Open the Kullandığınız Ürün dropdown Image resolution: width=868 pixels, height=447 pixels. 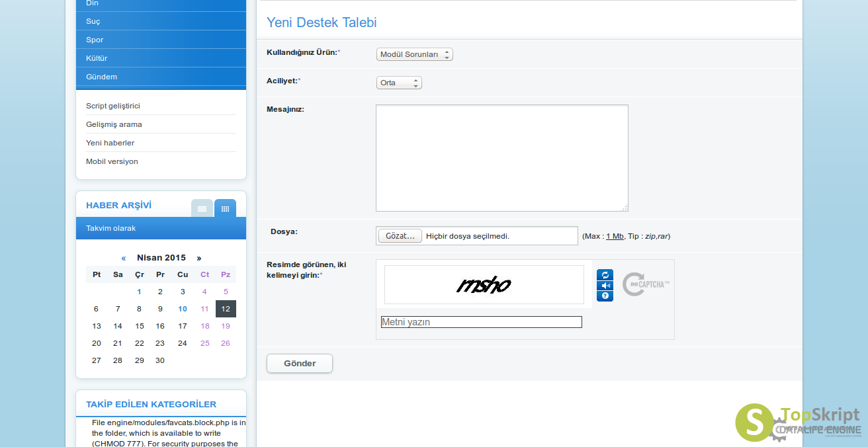pyautogui.click(x=414, y=54)
